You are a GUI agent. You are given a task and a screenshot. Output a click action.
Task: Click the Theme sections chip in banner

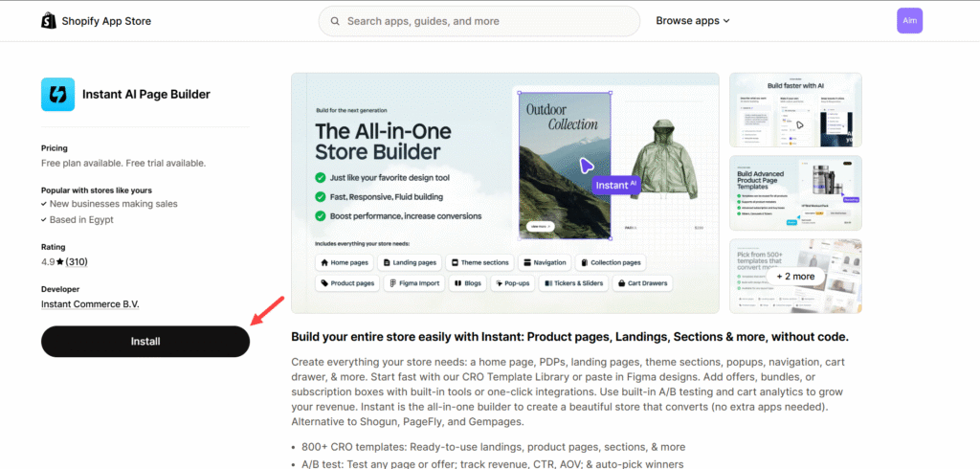pos(480,262)
